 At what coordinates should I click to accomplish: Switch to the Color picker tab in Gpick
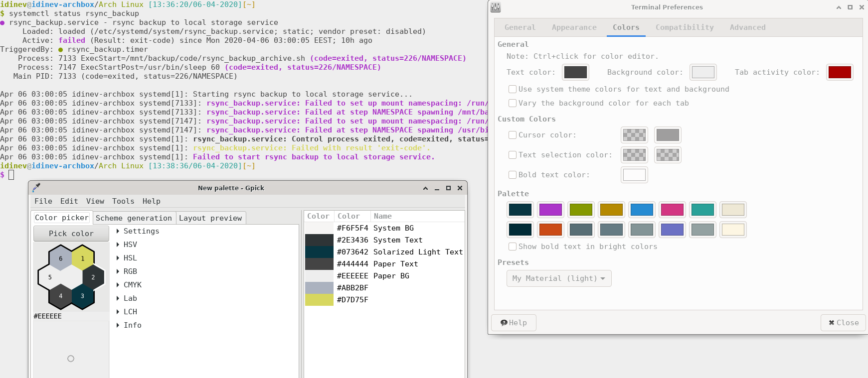click(x=62, y=218)
